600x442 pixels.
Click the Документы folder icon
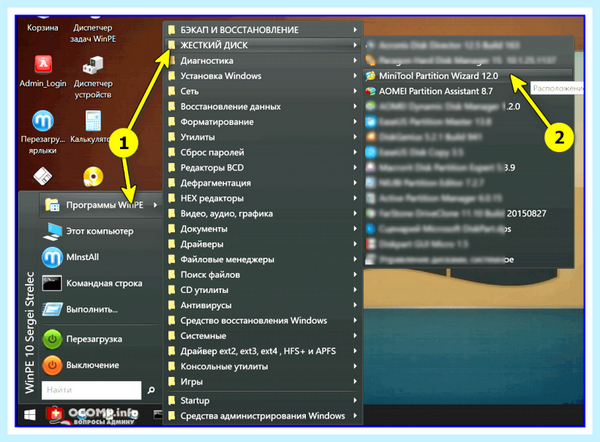(172, 229)
